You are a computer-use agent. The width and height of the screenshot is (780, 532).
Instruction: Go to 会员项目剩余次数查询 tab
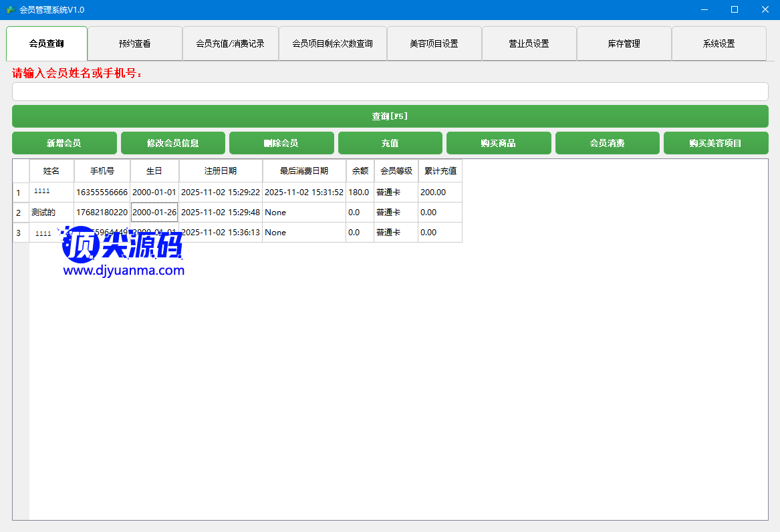click(x=332, y=44)
